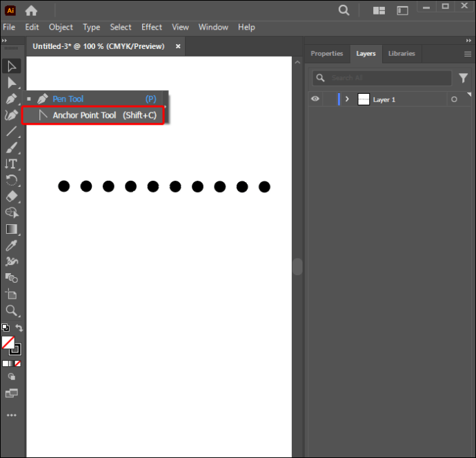This screenshot has width=476, height=458.
Task: Choose Anchor Point Tool from flyout
Action: coord(93,115)
